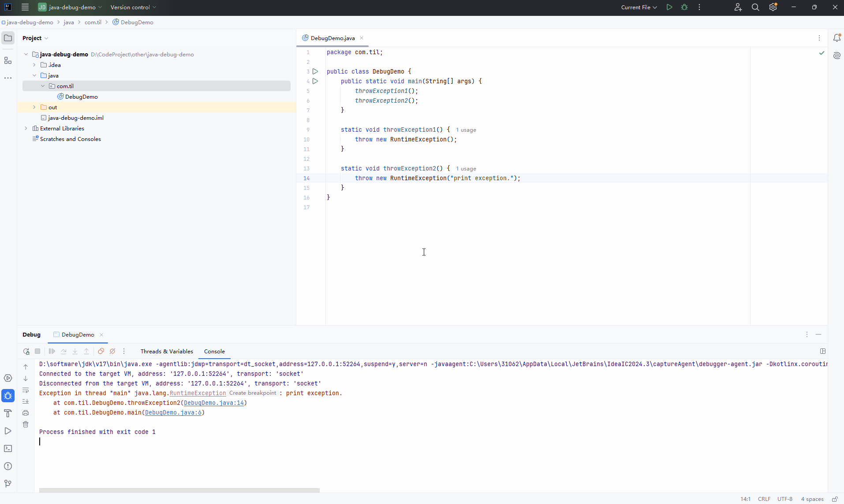
Task: Open the Problems tool window
Action: (8, 466)
